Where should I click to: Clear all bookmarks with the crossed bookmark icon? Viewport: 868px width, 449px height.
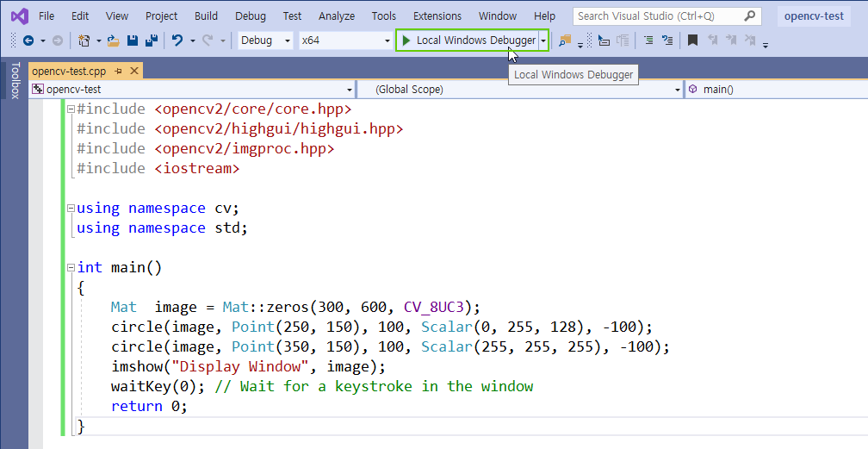pyautogui.click(x=750, y=41)
